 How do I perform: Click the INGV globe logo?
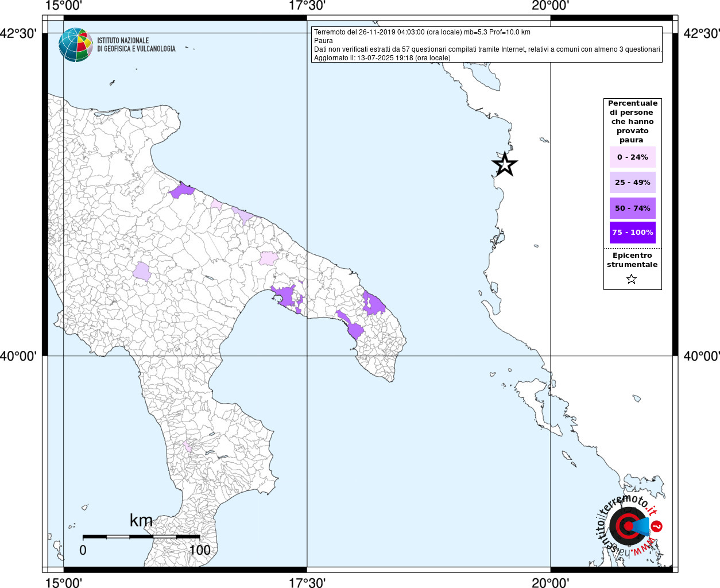point(76,45)
